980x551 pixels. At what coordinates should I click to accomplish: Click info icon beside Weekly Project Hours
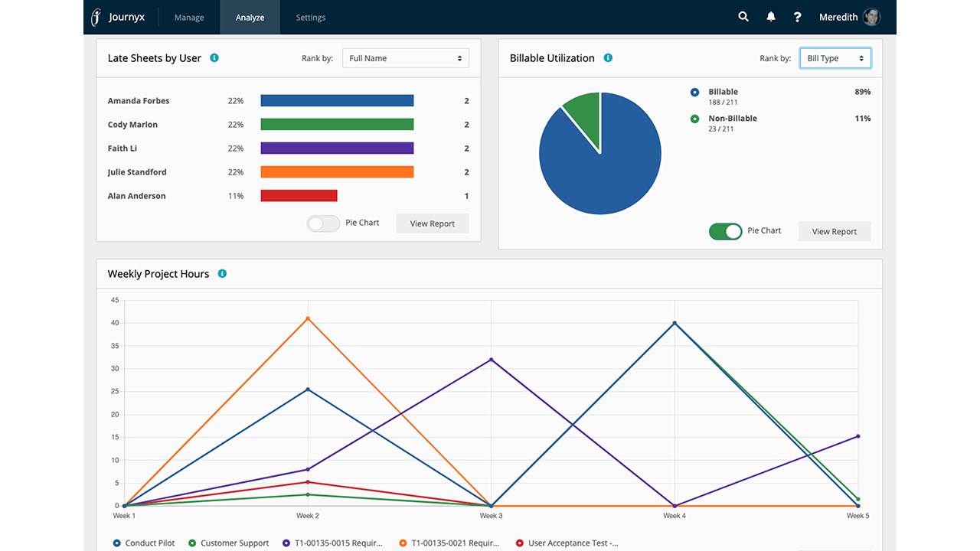222,273
